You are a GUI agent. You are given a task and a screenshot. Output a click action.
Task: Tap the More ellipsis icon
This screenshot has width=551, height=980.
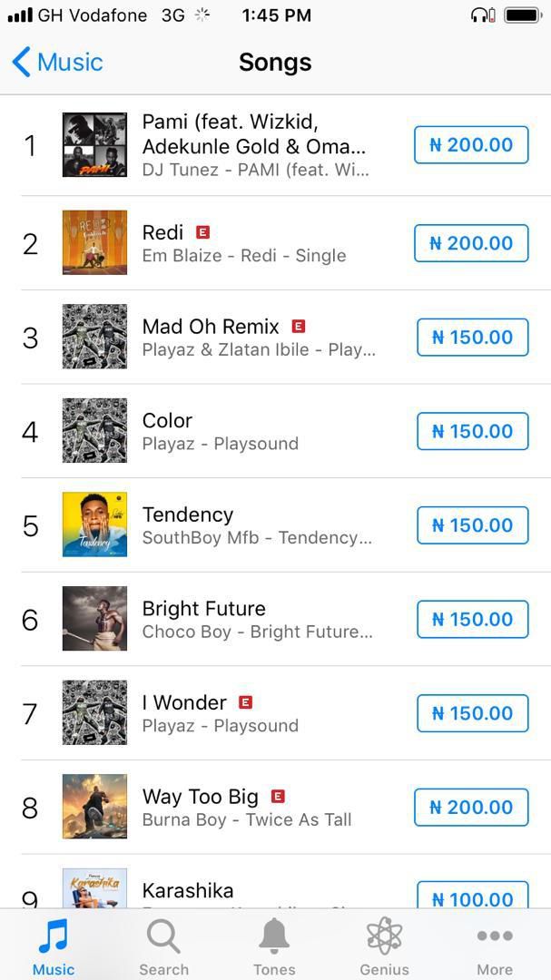[x=495, y=936]
